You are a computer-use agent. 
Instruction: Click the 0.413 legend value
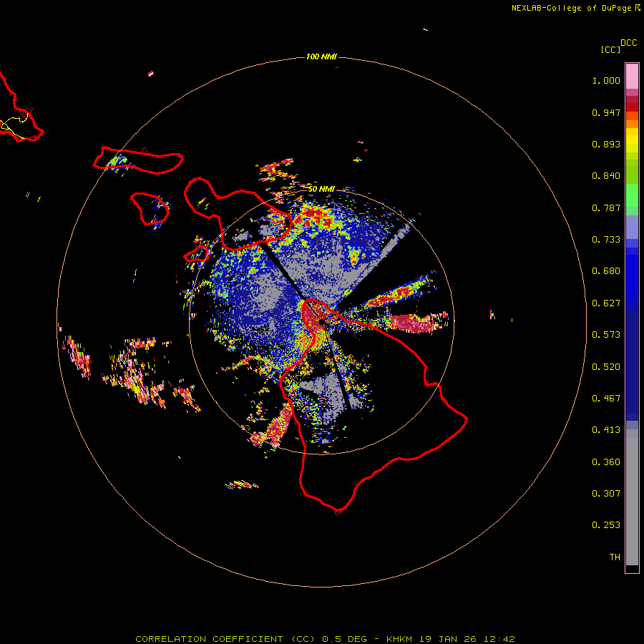pos(606,430)
